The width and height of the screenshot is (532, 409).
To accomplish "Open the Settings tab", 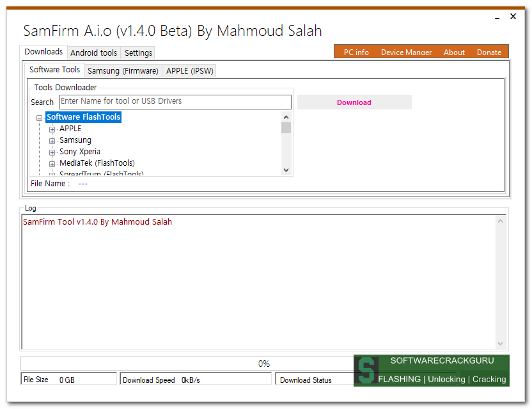I will pos(138,52).
